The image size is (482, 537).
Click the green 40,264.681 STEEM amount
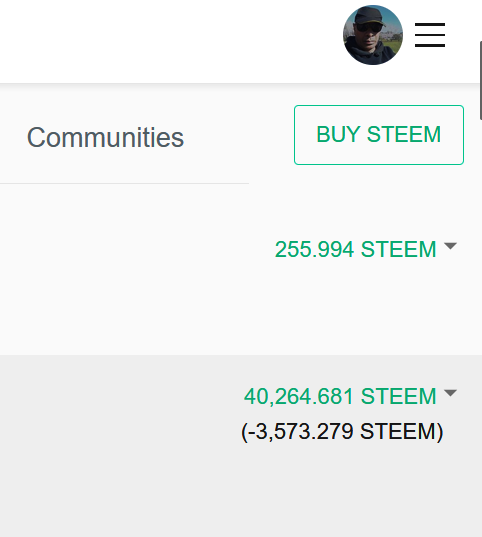[x=340, y=396]
